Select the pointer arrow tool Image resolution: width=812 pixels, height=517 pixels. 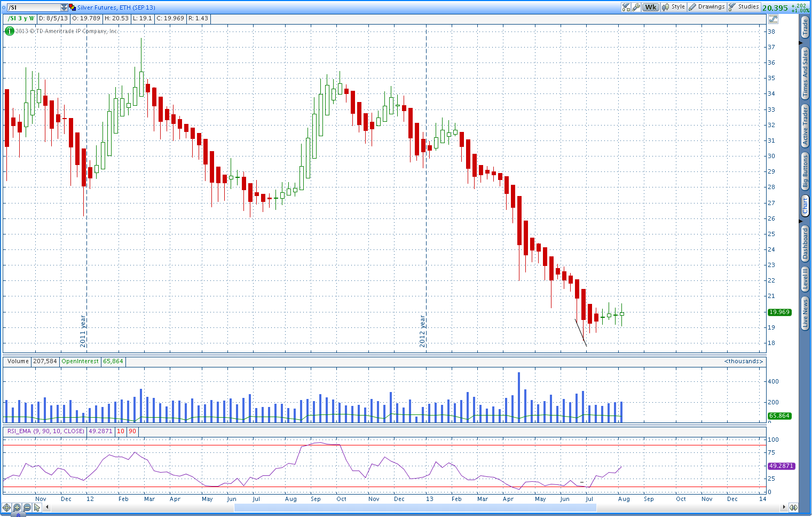37,507
